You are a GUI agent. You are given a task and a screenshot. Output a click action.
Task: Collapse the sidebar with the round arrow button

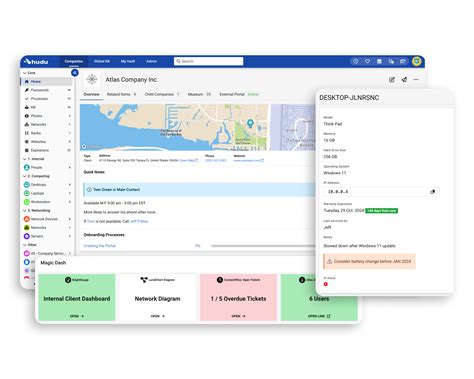pyautogui.click(x=75, y=73)
